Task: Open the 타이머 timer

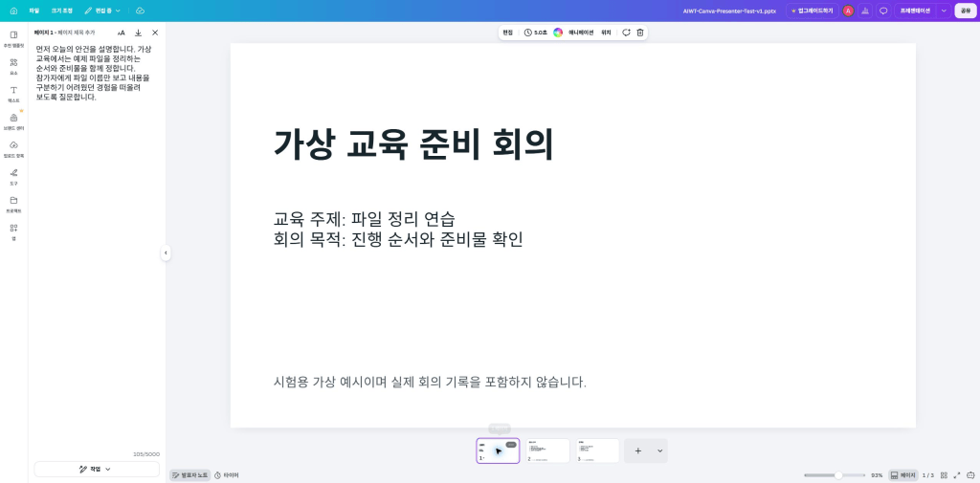Action: click(226, 475)
